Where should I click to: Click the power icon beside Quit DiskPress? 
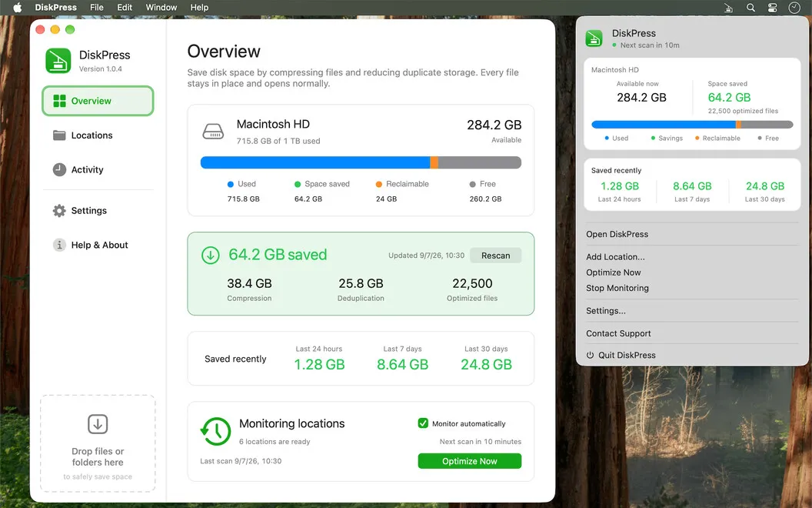click(590, 355)
